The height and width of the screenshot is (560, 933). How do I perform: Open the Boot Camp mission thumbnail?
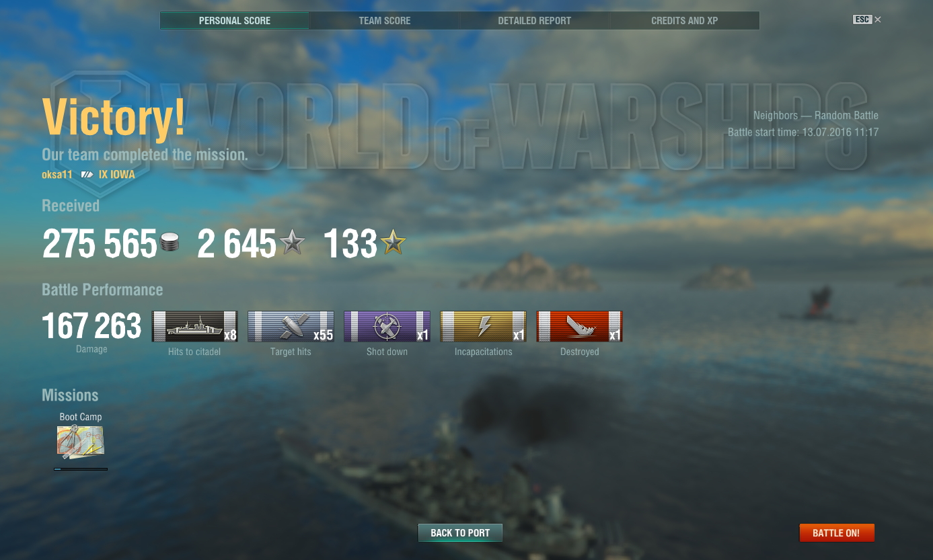[80, 442]
